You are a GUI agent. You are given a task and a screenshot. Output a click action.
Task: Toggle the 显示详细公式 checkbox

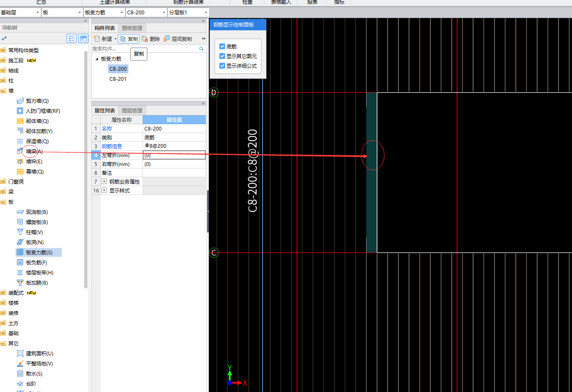coord(222,66)
